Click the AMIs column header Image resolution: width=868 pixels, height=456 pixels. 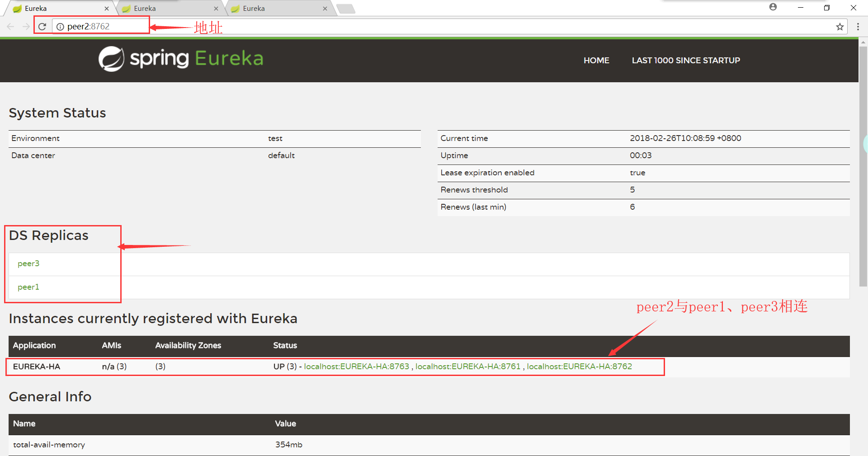[111, 345]
